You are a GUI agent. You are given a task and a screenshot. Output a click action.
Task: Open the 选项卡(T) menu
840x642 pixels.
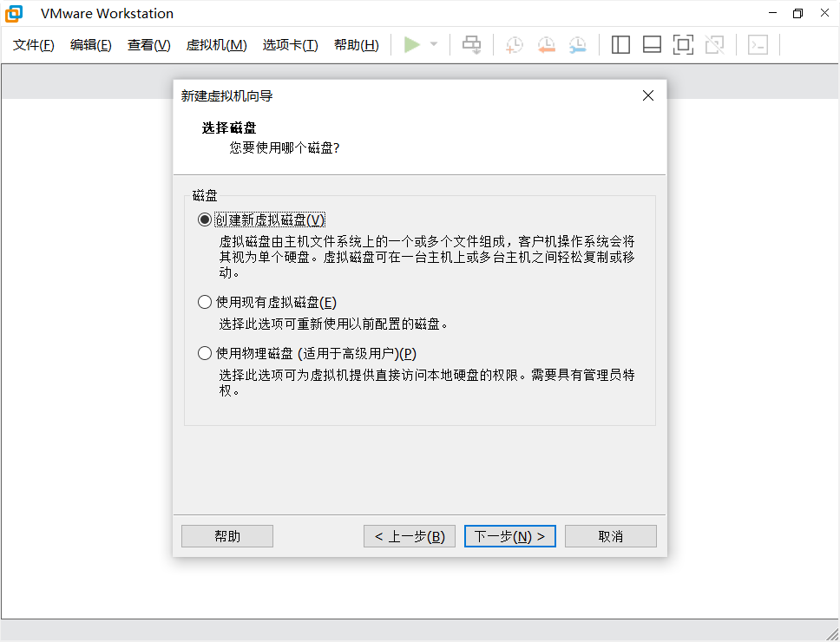[x=290, y=45]
